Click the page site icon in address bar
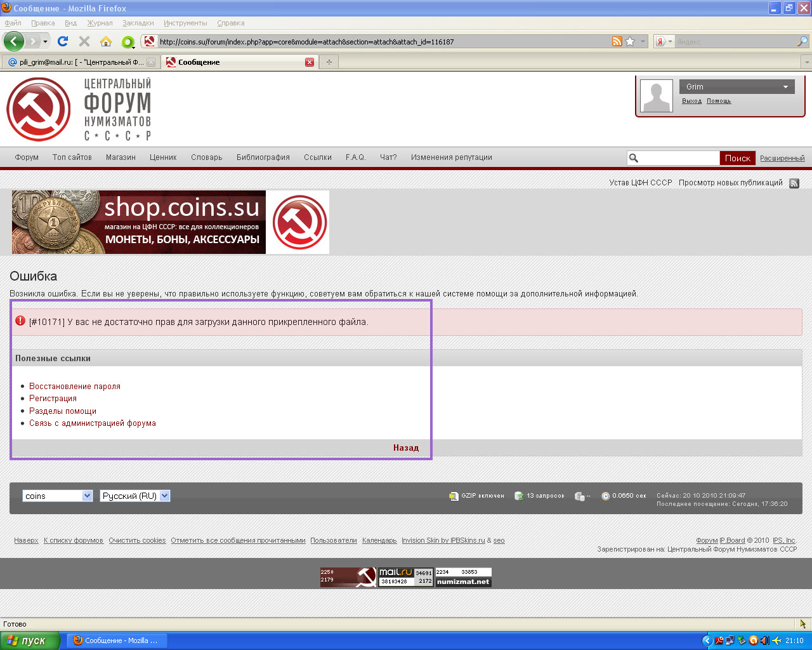This screenshot has width=812, height=650. pos(150,41)
